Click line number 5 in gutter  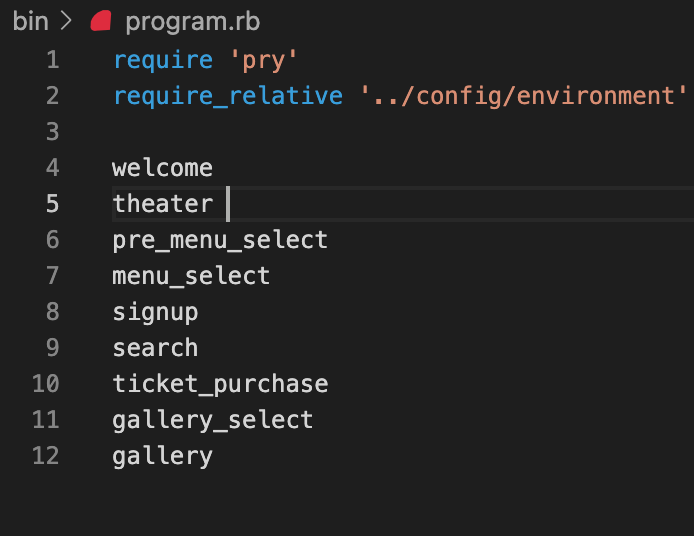[51, 204]
